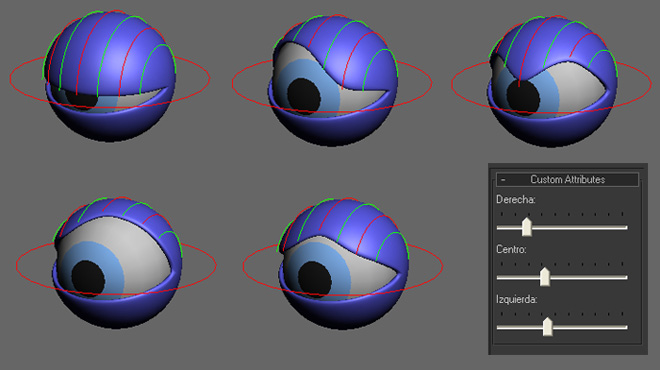Select the top-middle half-open eye model
660x370 pixels.
332,80
